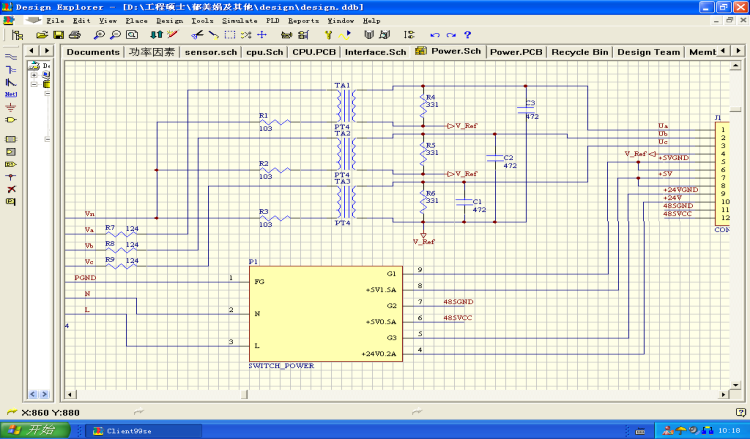Click the Undo arrow in toolbar

(x=434, y=35)
